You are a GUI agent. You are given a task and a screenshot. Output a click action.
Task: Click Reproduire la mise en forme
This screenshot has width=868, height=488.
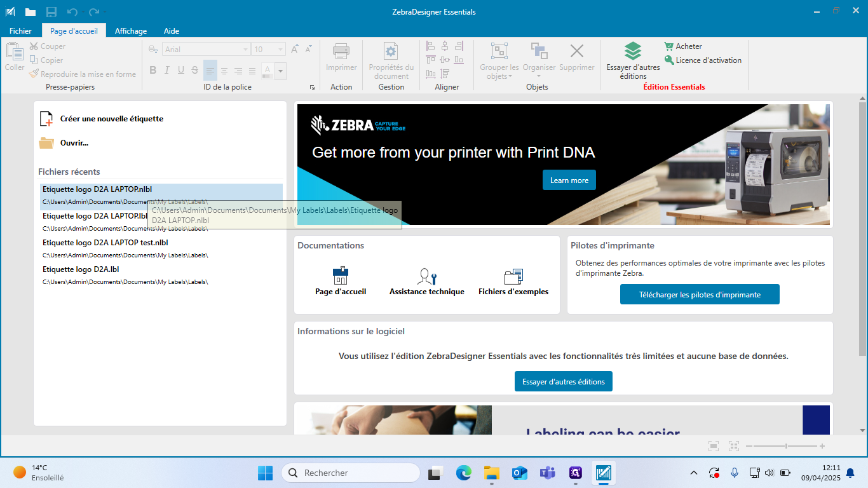pyautogui.click(x=83, y=74)
